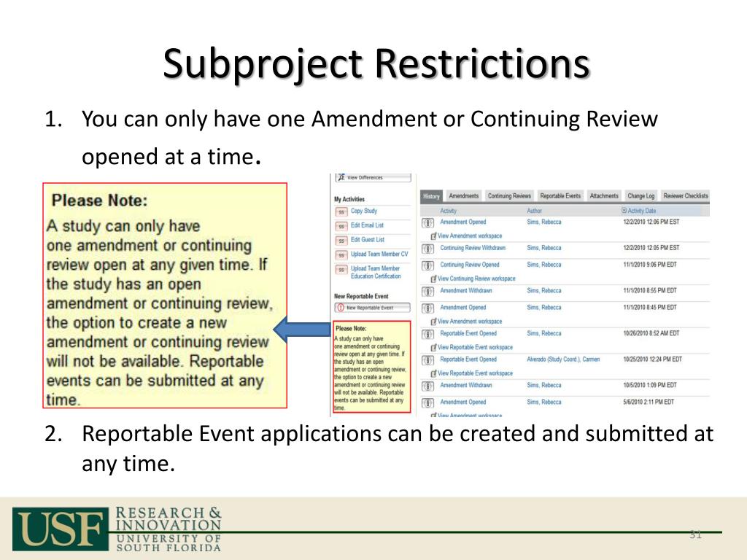The height and width of the screenshot is (560, 747).
Task: Click the Copy Study activity icon
Action: (x=341, y=212)
